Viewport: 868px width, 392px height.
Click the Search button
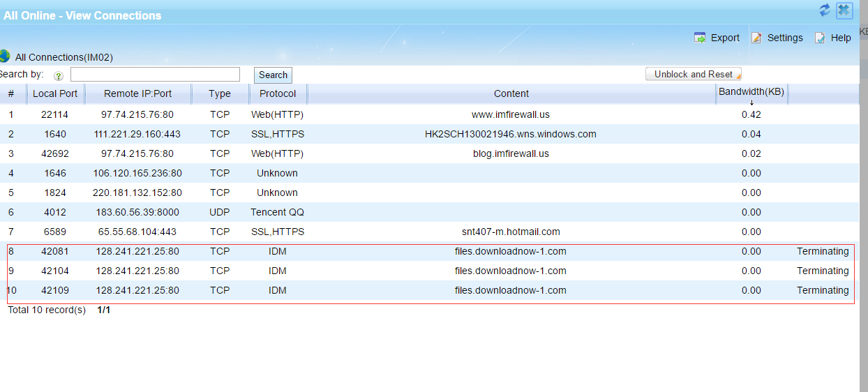[x=273, y=75]
